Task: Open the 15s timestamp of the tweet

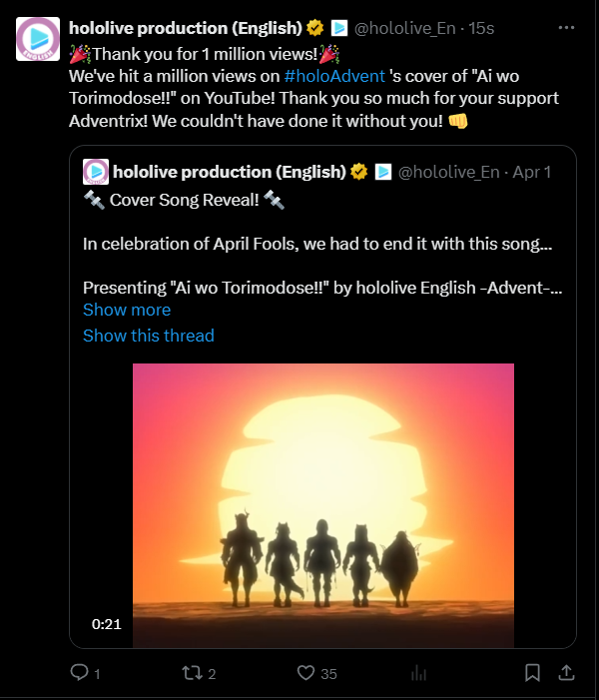Action: pos(481,28)
